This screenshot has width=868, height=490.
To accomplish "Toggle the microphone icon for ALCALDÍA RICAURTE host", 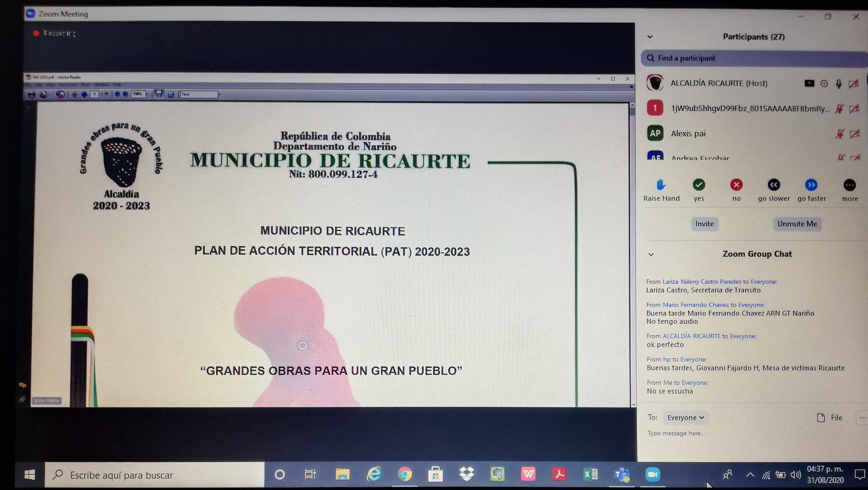I will coord(839,83).
